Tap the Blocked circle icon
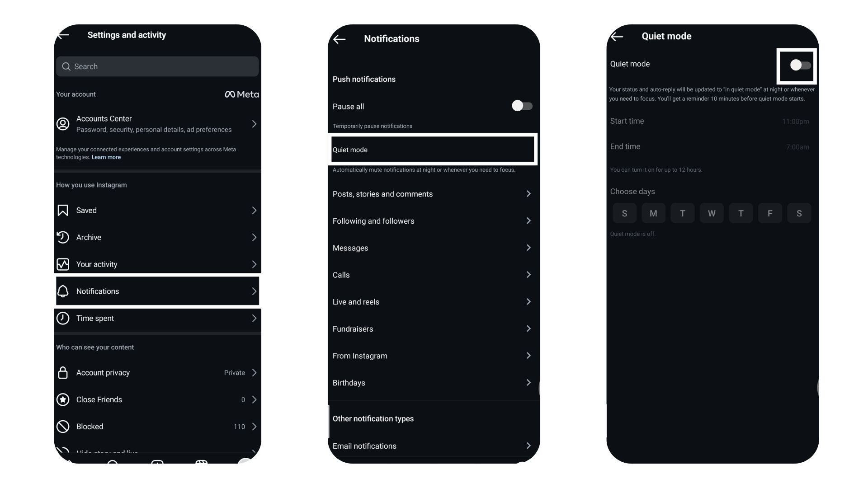This screenshot has height=488, width=868. click(x=63, y=427)
